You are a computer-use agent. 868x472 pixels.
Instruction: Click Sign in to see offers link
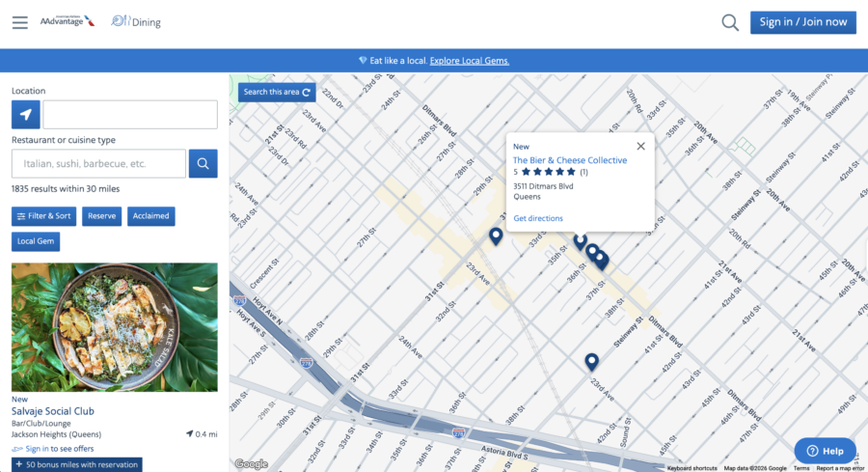[x=59, y=449]
